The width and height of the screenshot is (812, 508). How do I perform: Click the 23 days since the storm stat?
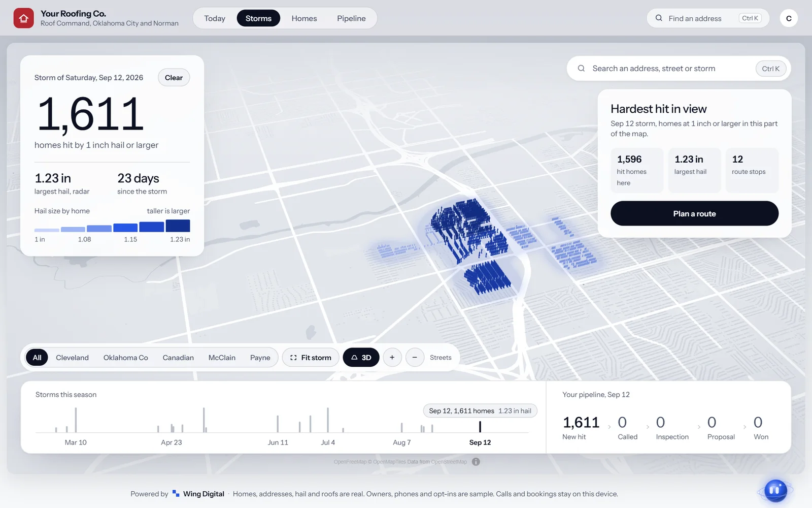click(x=142, y=183)
